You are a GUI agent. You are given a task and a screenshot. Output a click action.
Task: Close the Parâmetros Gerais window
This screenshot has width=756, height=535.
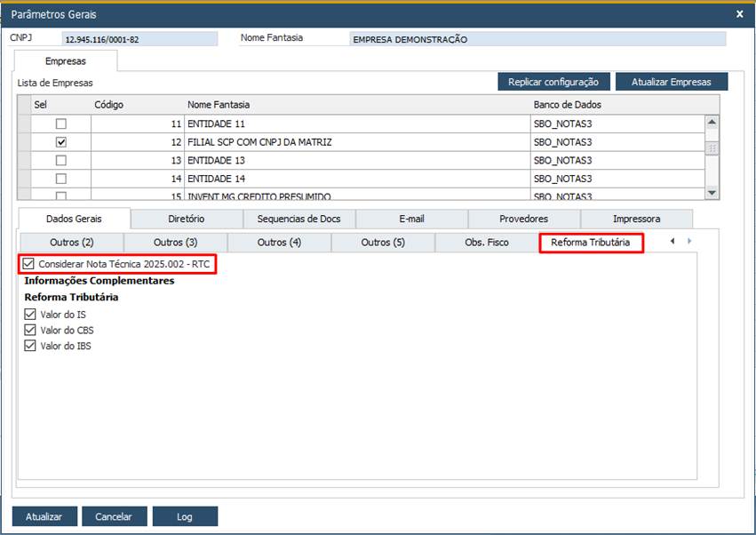click(x=740, y=14)
